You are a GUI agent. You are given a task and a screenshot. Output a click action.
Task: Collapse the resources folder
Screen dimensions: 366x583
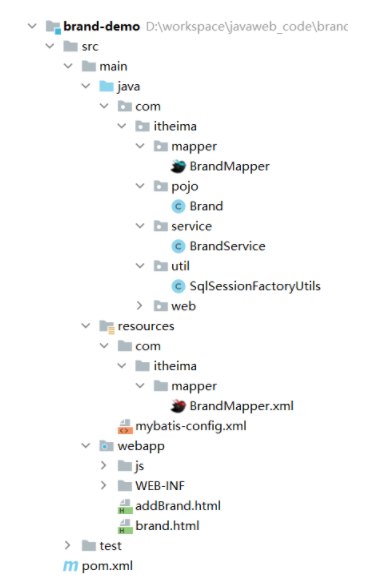(x=86, y=326)
